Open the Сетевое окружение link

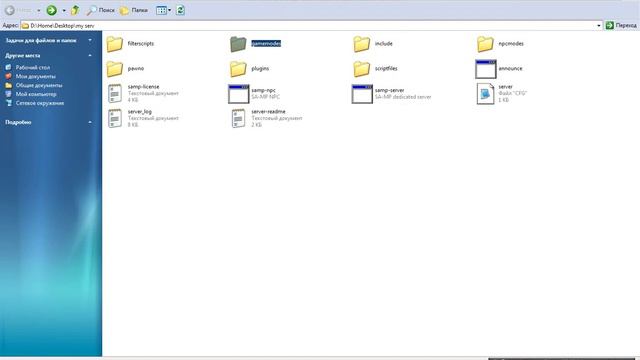pyautogui.click(x=40, y=103)
